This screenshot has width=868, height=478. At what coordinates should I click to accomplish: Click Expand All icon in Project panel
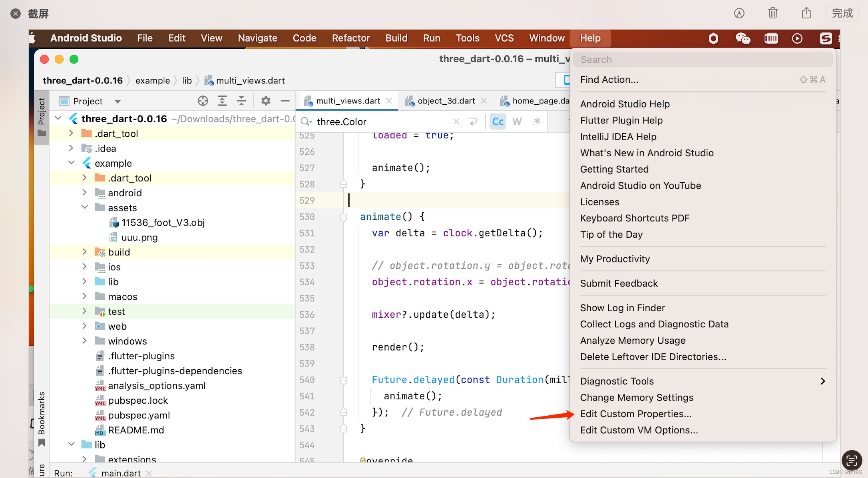222,101
